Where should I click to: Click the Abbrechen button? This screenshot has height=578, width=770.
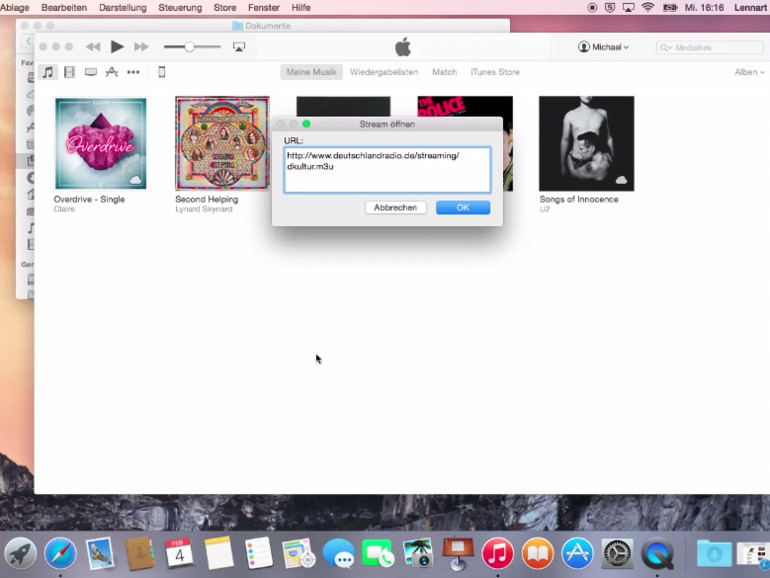click(x=395, y=208)
